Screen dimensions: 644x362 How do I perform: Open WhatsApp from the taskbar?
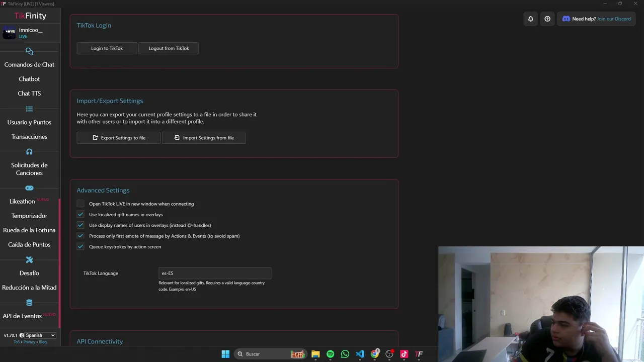pyautogui.click(x=345, y=354)
